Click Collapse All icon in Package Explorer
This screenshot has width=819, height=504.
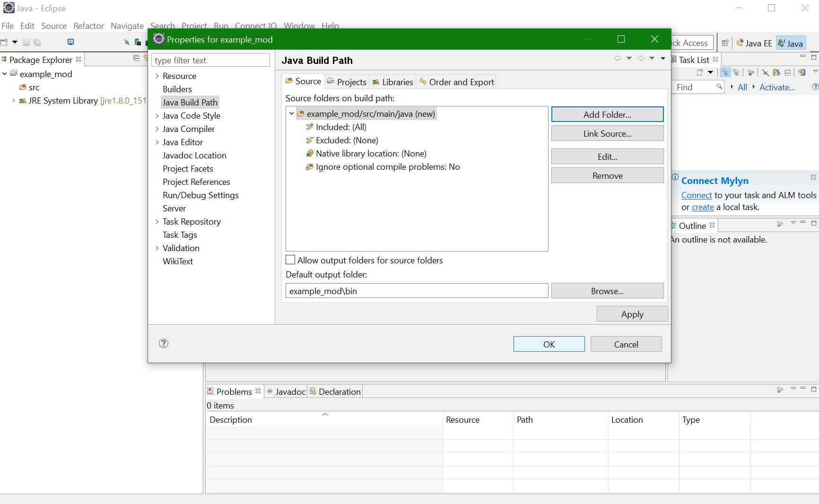click(136, 58)
